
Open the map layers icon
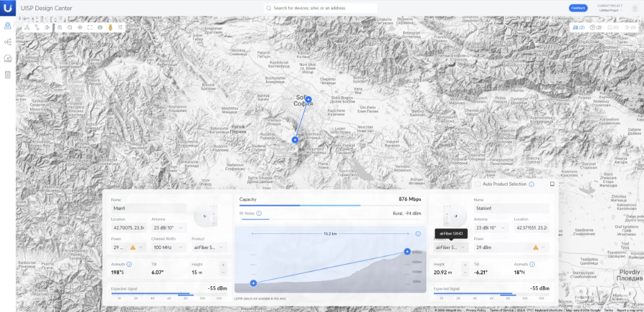click(x=100, y=28)
